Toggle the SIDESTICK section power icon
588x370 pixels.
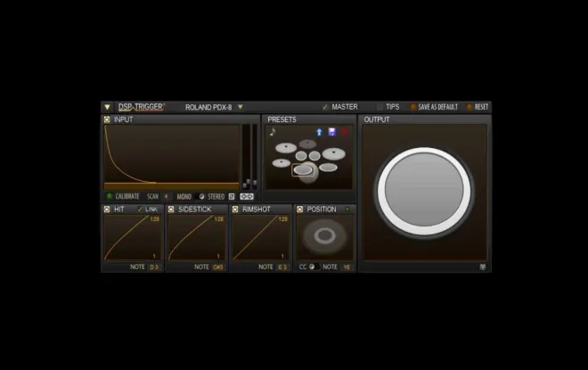point(171,209)
